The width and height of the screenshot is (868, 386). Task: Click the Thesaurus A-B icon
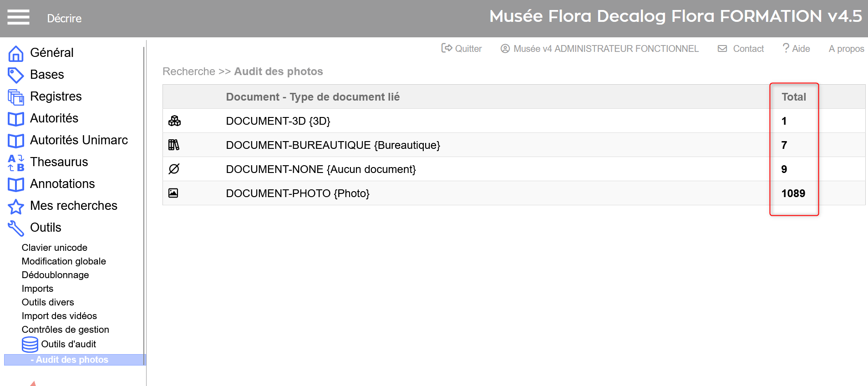coord(16,163)
